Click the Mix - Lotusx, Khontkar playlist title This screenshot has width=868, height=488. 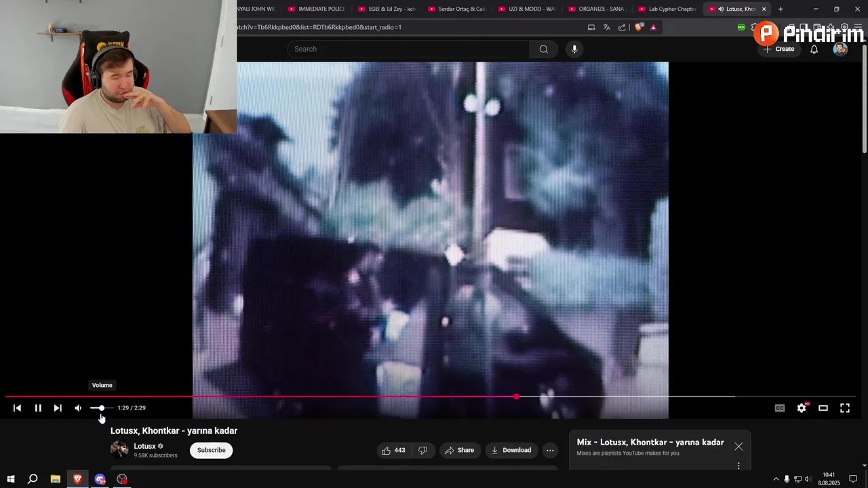650,442
